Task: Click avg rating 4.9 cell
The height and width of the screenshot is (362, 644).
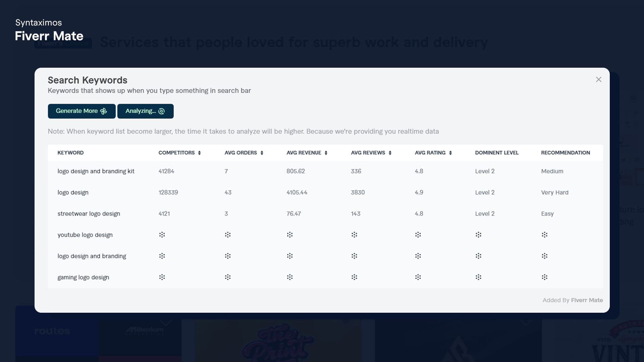Action: [419, 192]
